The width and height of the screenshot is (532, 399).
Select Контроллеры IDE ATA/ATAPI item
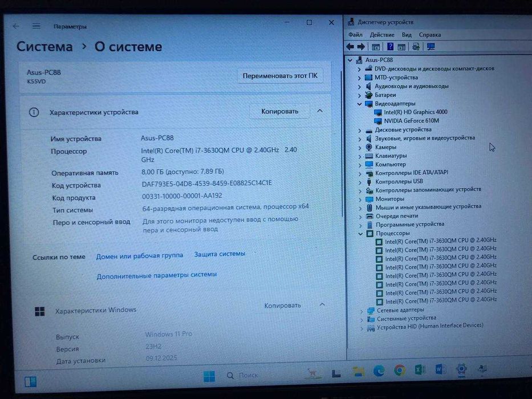[x=412, y=173]
